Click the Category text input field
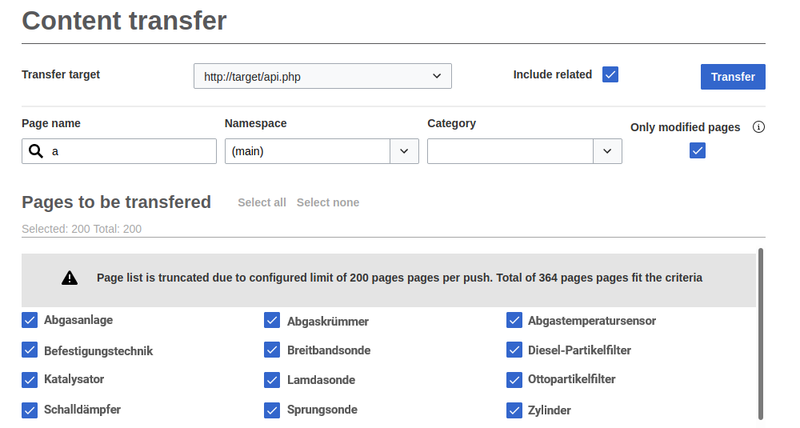Image resolution: width=800 pixels, height=428 pixels. 510,151
